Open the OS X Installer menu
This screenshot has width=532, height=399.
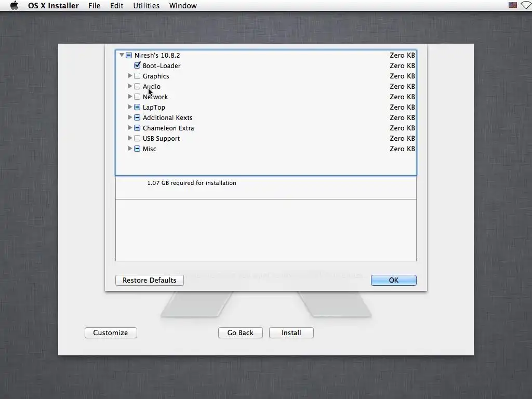click(x=54, y=5)
